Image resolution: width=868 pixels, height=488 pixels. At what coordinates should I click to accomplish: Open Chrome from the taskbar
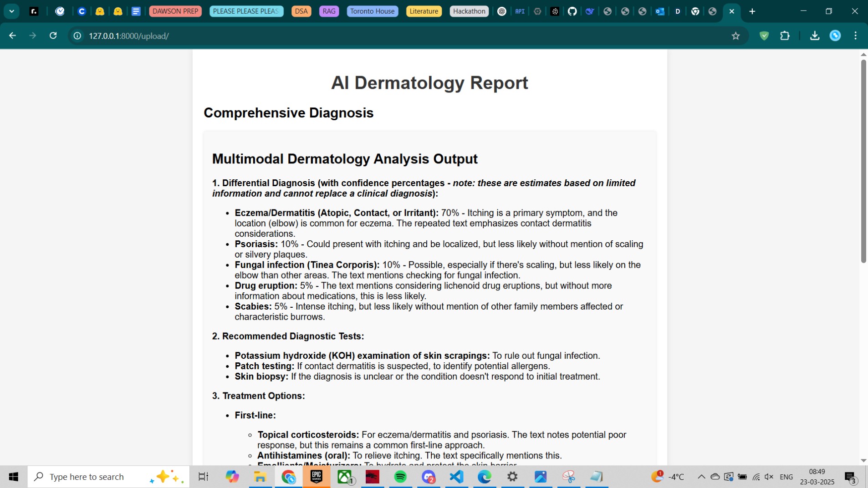pos(288,477)
